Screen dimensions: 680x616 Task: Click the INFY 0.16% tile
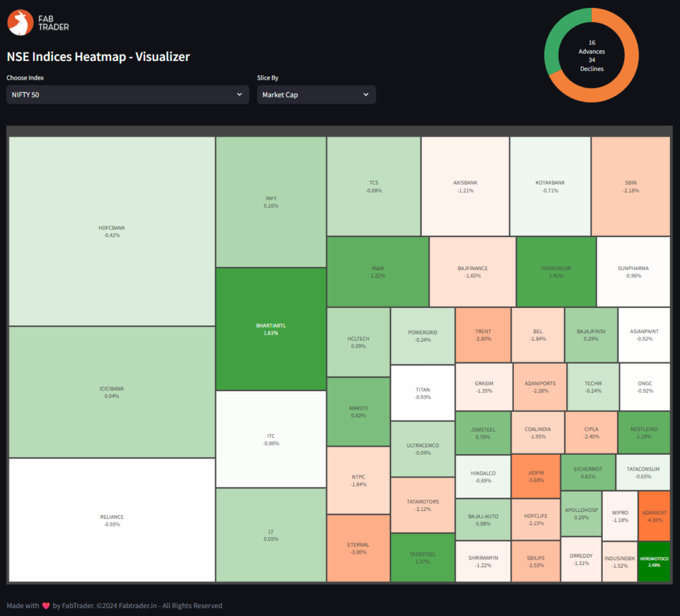271,202
